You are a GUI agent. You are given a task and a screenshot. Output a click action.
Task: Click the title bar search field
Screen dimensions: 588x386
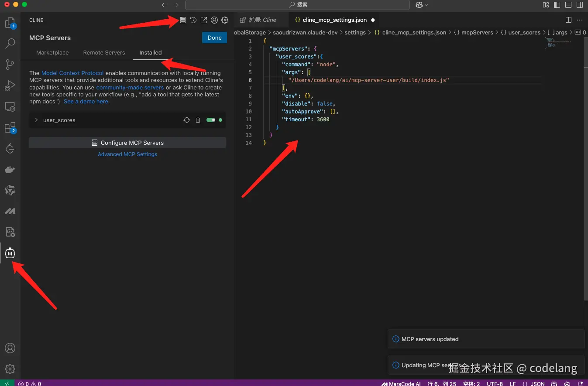[x=297, y=5]
